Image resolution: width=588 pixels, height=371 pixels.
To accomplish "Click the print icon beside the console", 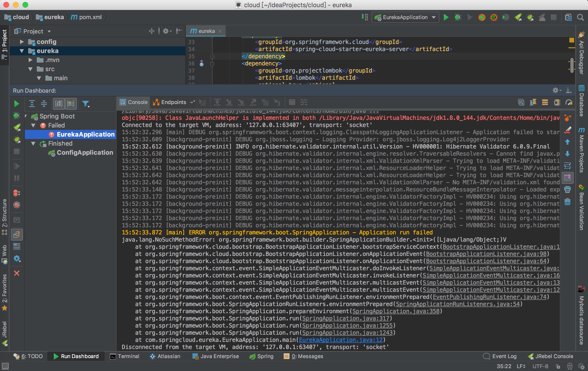I will tap(567, 190).
